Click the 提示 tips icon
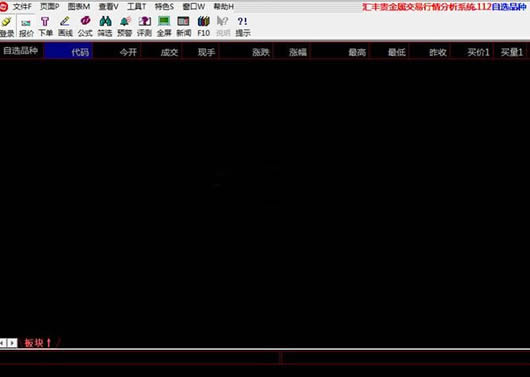 point(242,22)
